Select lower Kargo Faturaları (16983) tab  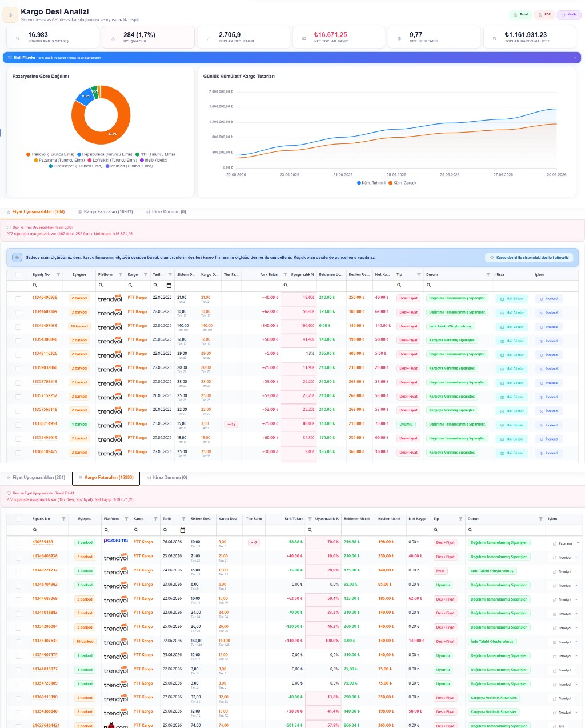106,477
